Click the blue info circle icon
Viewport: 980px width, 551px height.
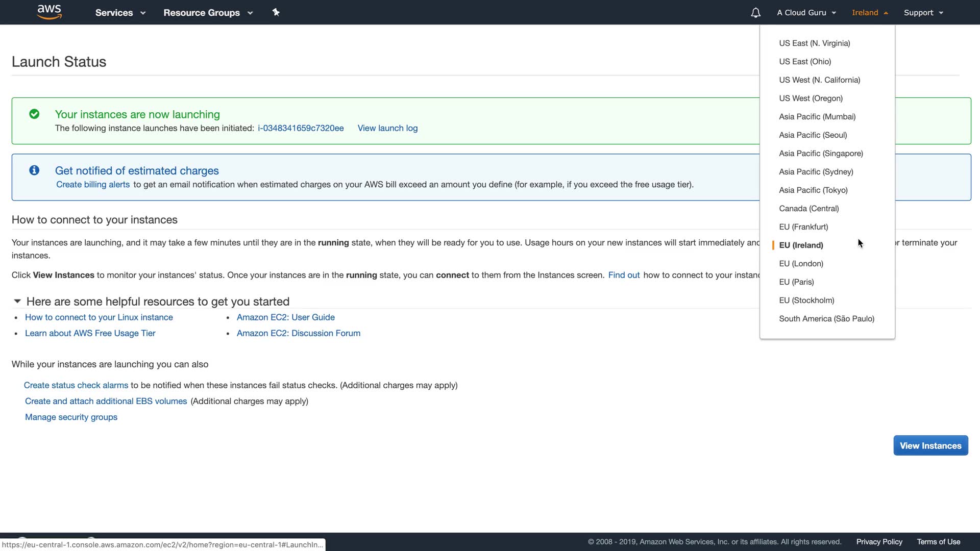point(34,170)
